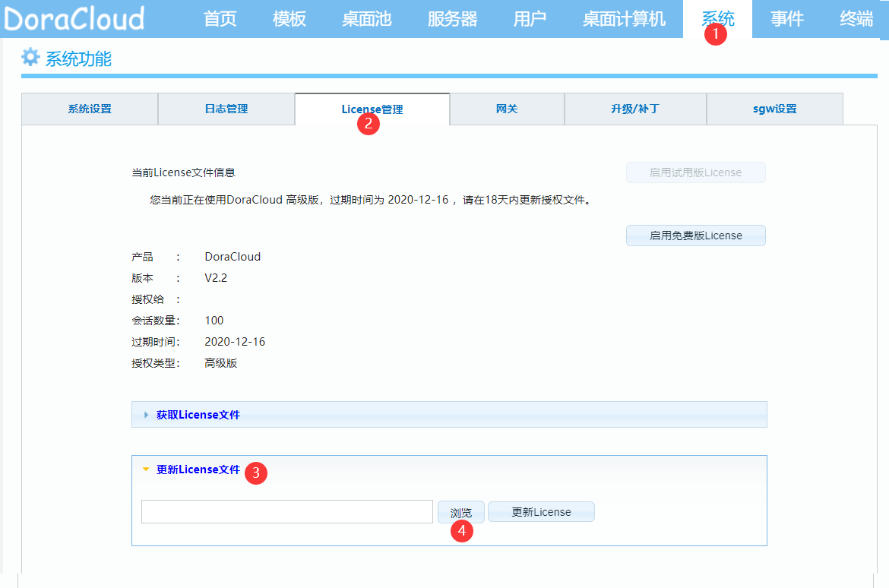Screen dimensions: 889x588
Task: Open the 网关 tab
Action: point(507,109)
